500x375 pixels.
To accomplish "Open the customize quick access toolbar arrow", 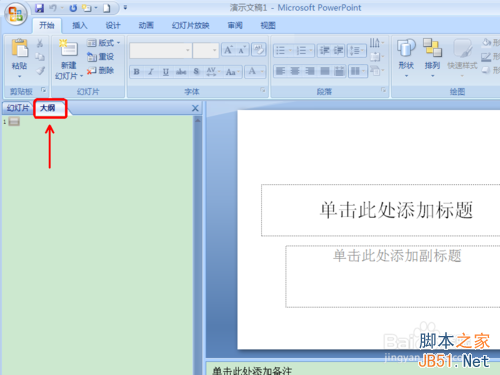I will tap(125, 7).
